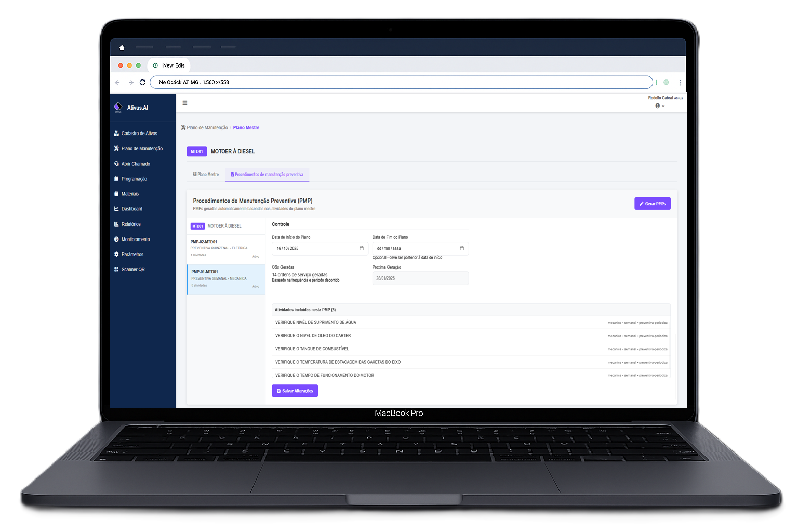Click the Salvar Alterações button
Image resolution: width=798 pixels, height=532 pixels.
[295, 391]
